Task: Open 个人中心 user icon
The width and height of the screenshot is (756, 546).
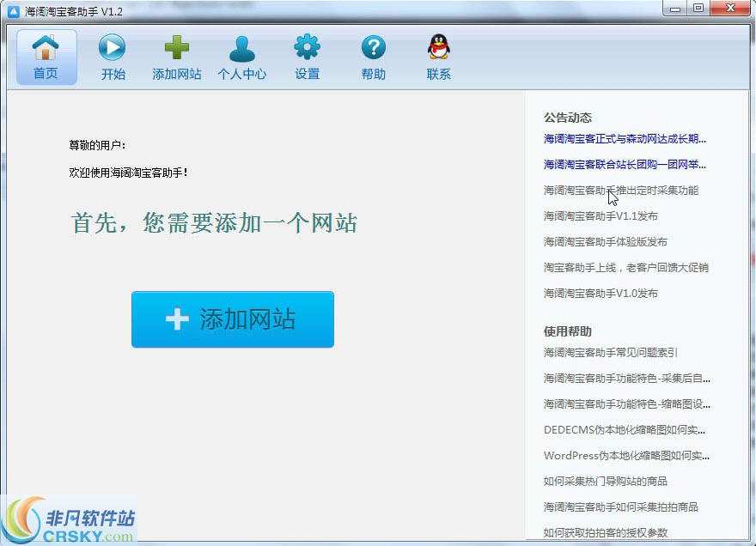Action: pos(242,49)
